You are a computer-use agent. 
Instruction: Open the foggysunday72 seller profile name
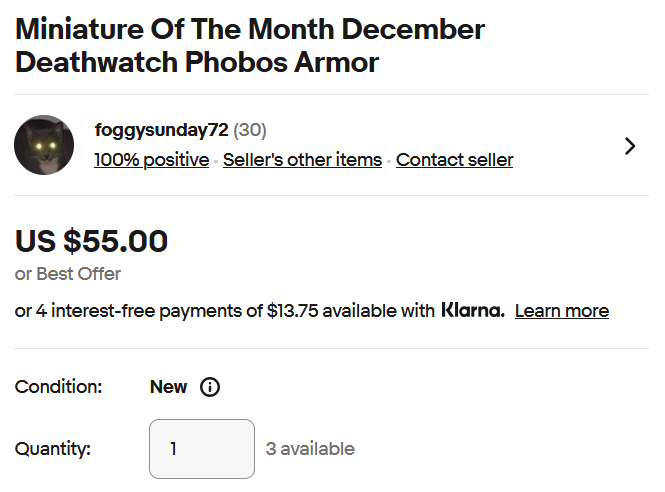(x=162, y=130)
